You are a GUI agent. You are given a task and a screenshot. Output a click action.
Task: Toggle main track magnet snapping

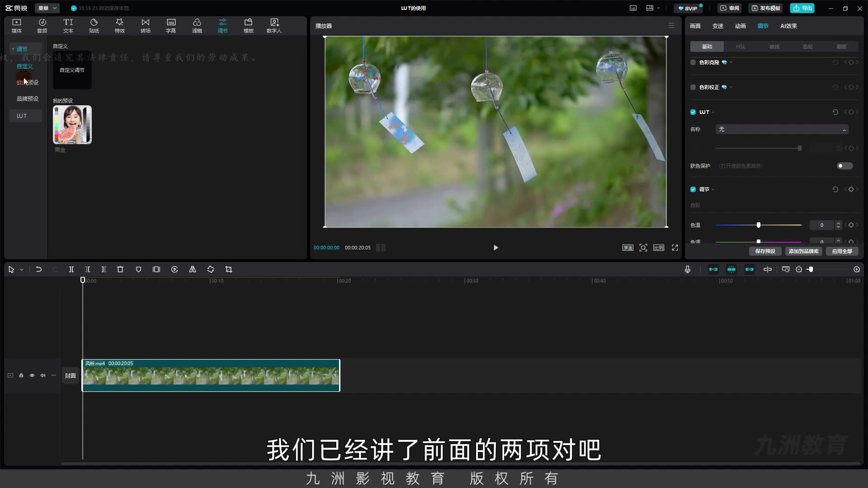[x=713, y=269]
